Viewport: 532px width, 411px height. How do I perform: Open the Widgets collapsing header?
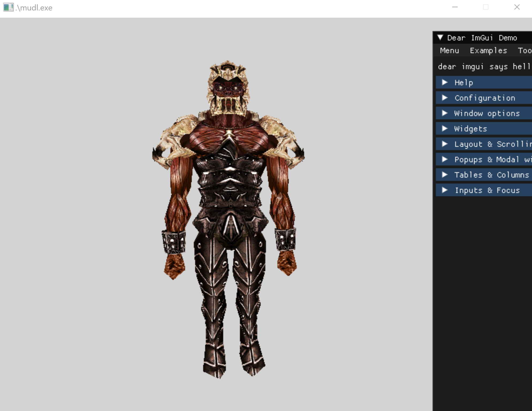[470, 129]
